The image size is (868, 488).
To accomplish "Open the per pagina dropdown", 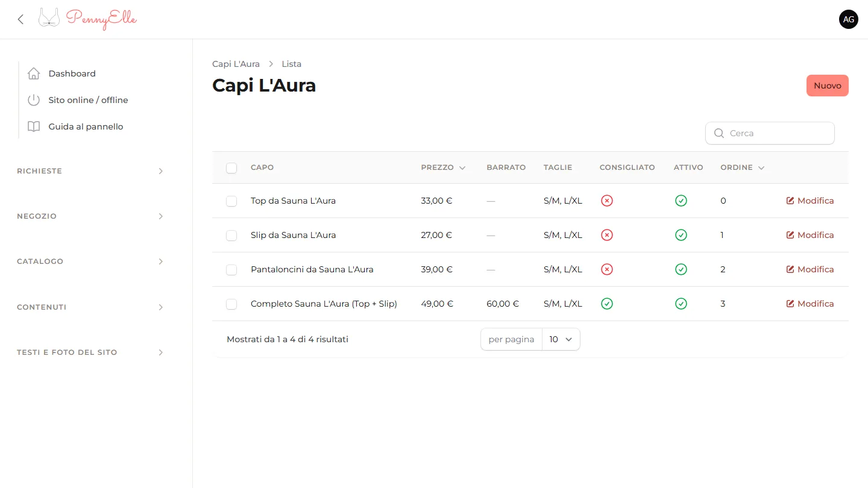I will [561, 339].
